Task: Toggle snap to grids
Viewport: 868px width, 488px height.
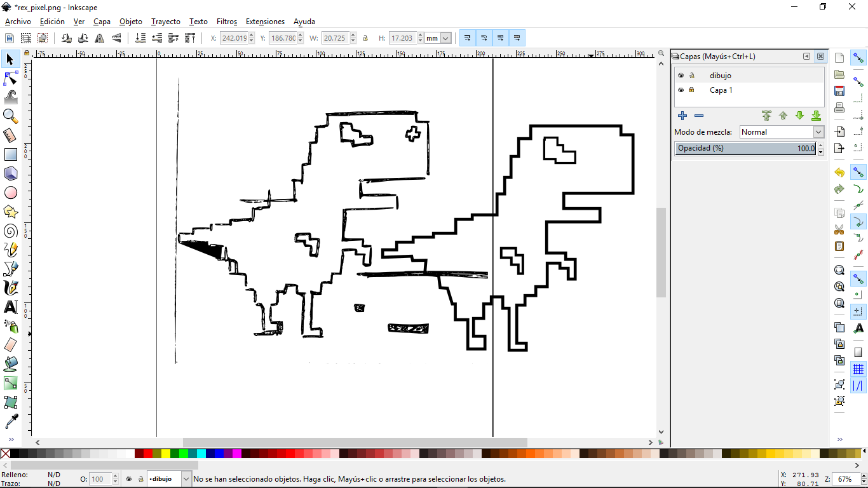Action: coord(858,369)
